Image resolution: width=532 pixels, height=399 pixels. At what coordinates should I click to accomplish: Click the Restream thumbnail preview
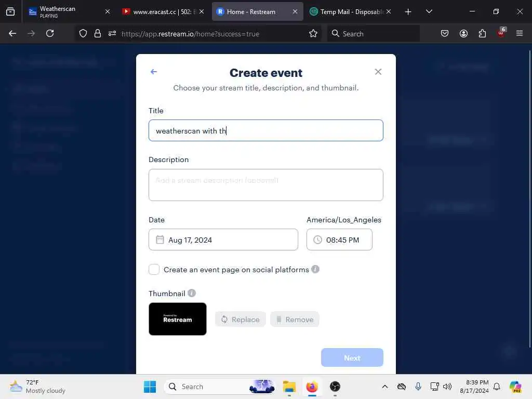click(x=178, y=319)
